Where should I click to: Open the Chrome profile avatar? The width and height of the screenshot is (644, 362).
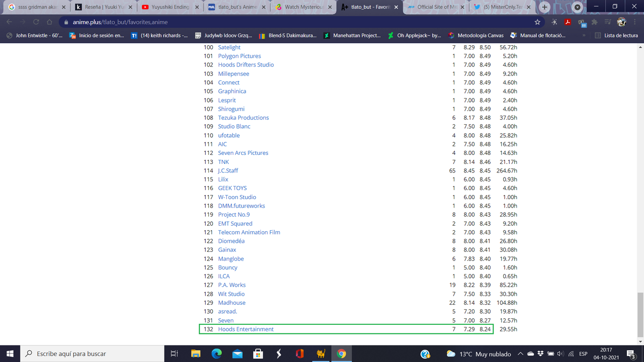coord(621,22)
